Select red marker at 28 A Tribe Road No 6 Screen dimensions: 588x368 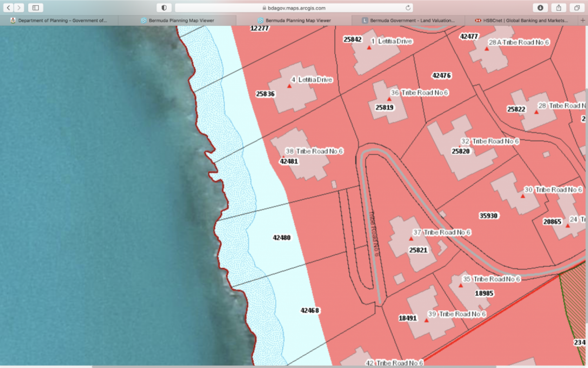486,49
